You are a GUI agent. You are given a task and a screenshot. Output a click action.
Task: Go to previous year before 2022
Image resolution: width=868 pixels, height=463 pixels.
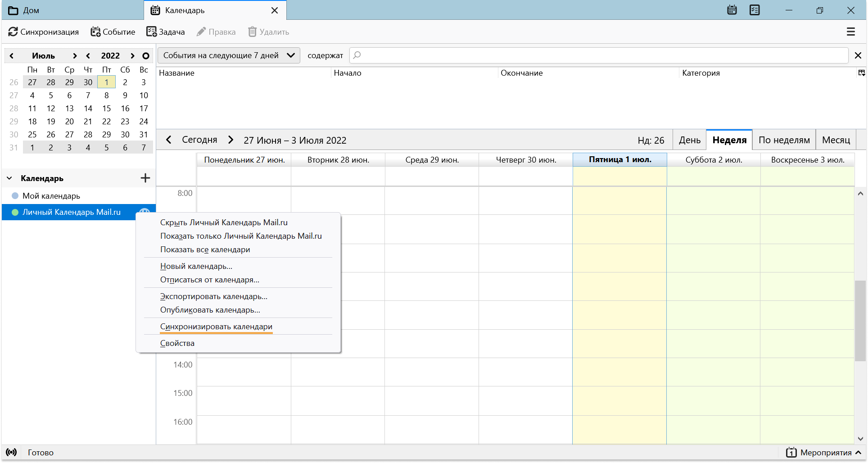coord(88,56)
